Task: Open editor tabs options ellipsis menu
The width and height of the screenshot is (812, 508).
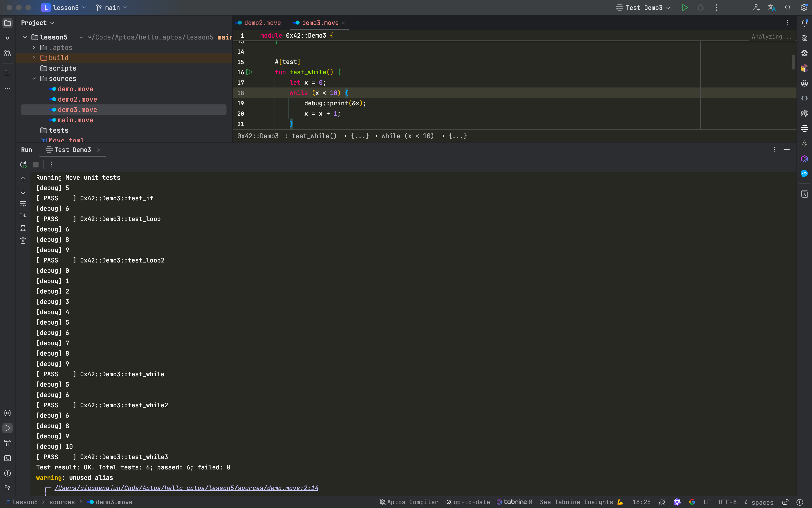Action: [x=787, y=23]
